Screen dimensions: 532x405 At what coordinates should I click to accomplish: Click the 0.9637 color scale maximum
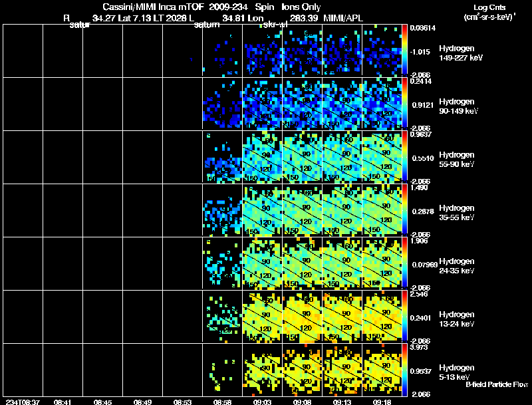click(x=421, y=134)
